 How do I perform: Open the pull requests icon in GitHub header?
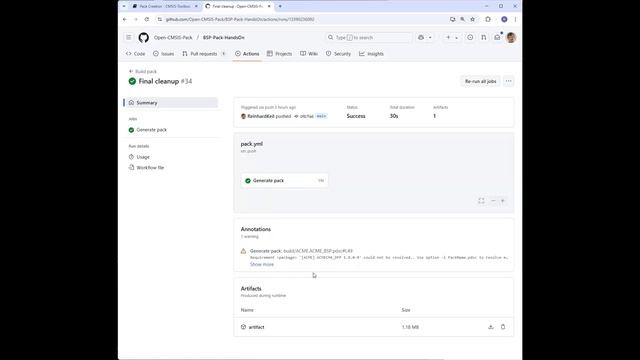tap(484, 38)
